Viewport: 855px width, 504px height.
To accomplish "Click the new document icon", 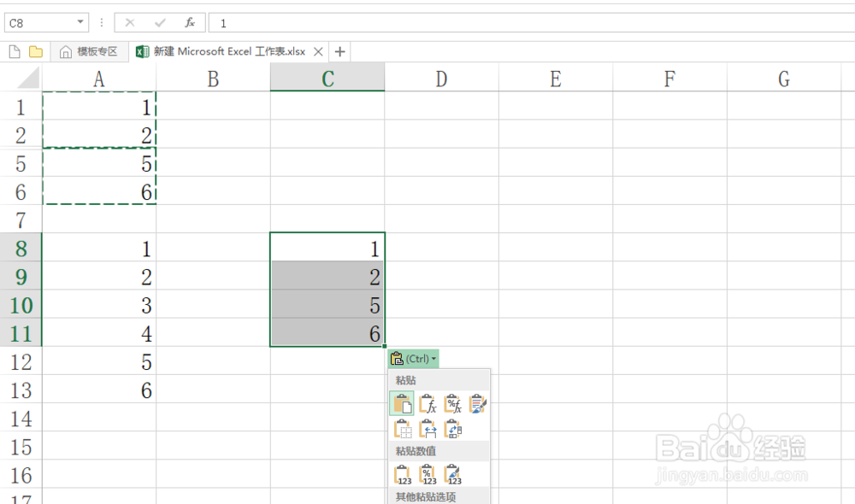I will (x=15, y=52).
